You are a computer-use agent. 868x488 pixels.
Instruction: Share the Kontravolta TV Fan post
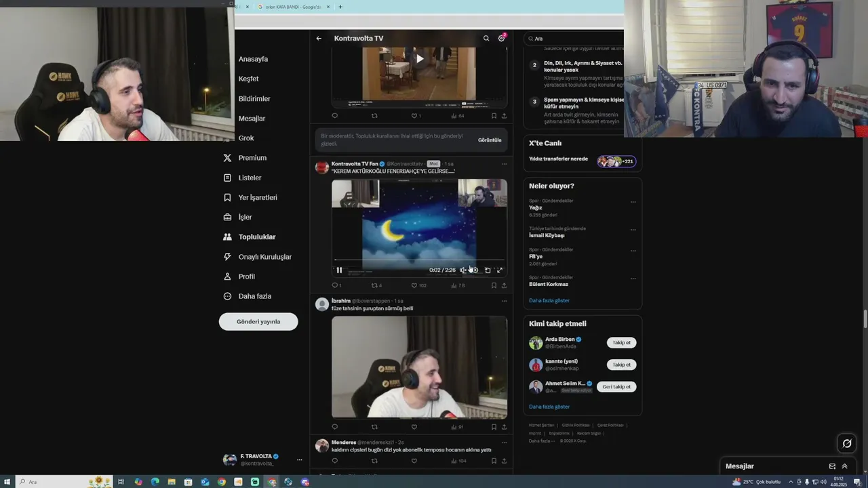click(504, 285)
